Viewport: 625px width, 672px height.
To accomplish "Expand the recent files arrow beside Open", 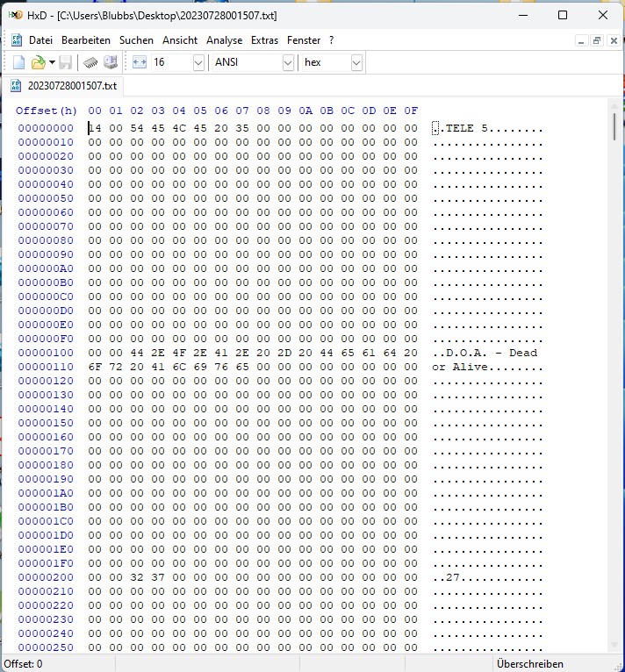I will point(52,62).
